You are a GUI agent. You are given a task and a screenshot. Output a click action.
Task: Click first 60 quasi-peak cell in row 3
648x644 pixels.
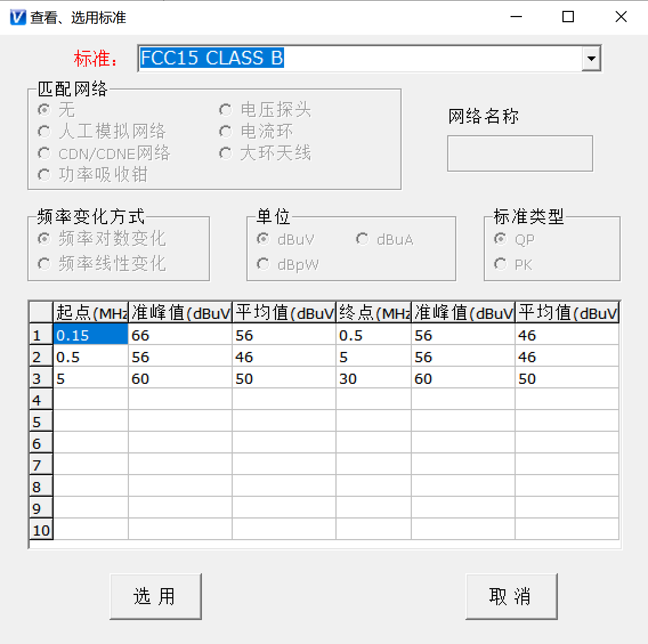coord(180,378)
